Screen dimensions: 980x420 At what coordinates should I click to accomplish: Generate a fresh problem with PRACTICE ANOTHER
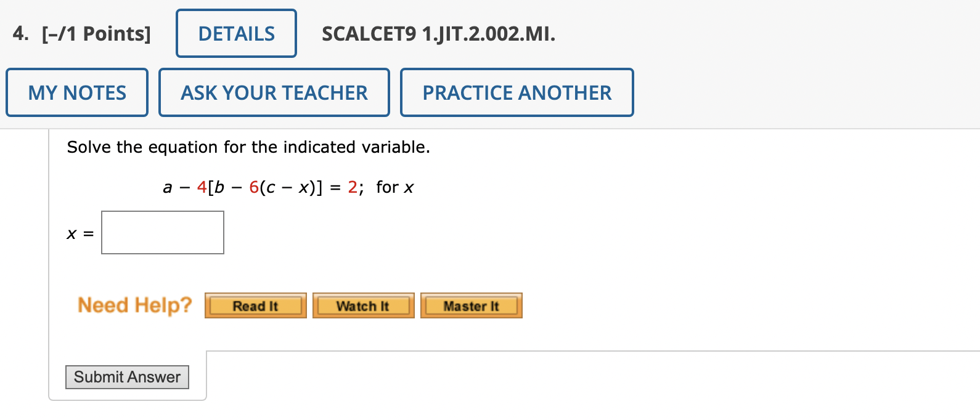point(517,92)
